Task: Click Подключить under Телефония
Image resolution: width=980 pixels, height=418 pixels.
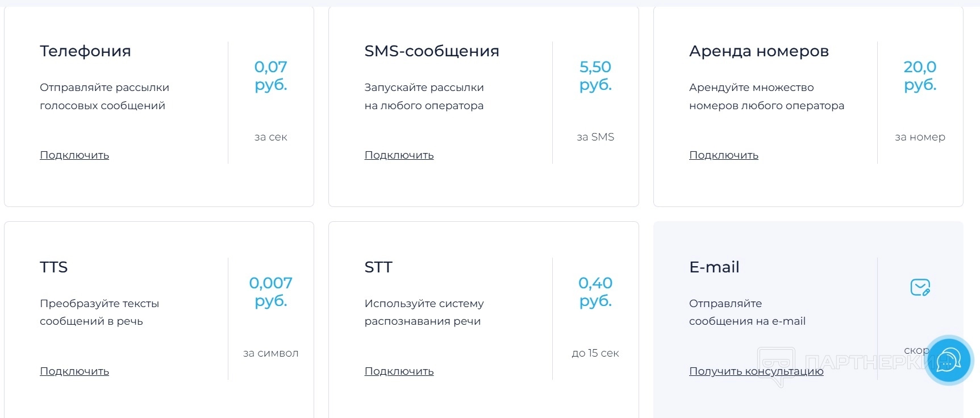Action: pyautogui.click(x=74, y=155)
